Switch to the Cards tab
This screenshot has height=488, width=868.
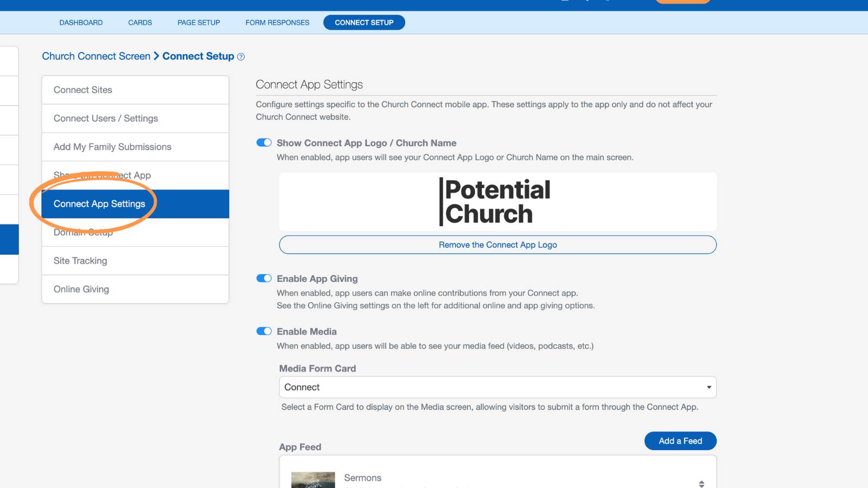point(140,23)
